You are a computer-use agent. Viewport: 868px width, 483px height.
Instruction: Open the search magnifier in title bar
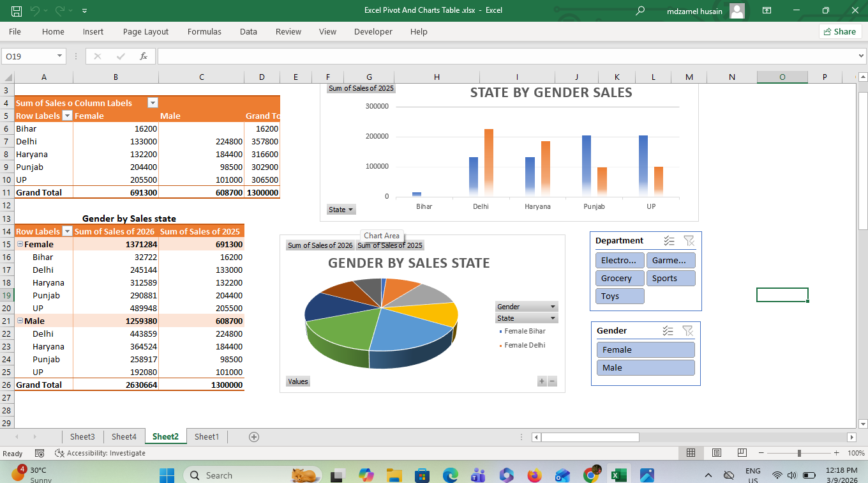640,10
